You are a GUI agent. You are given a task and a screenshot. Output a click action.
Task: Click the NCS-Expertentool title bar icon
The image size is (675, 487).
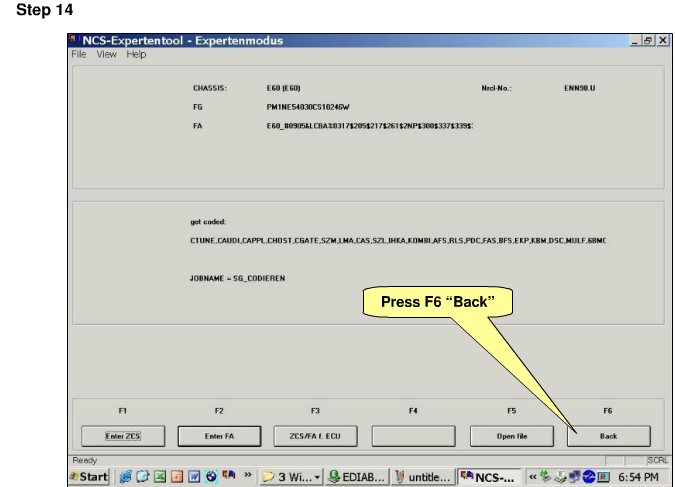[x=74, y=40]
